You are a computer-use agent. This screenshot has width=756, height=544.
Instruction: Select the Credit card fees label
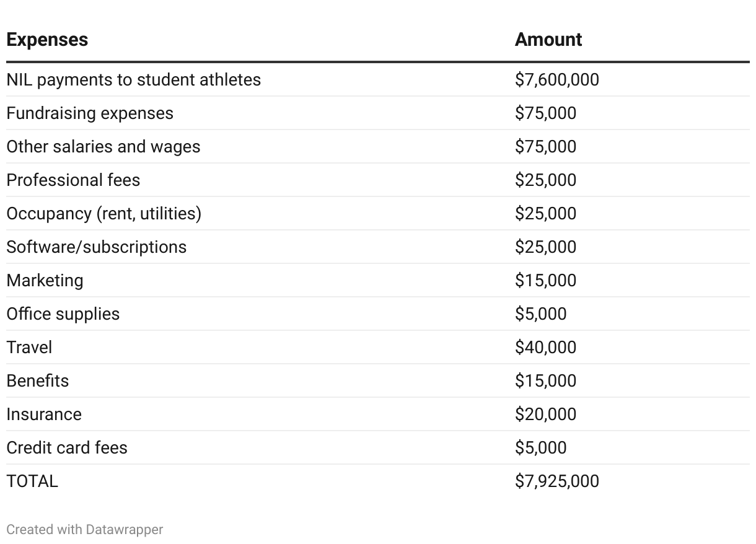[66, 448]
